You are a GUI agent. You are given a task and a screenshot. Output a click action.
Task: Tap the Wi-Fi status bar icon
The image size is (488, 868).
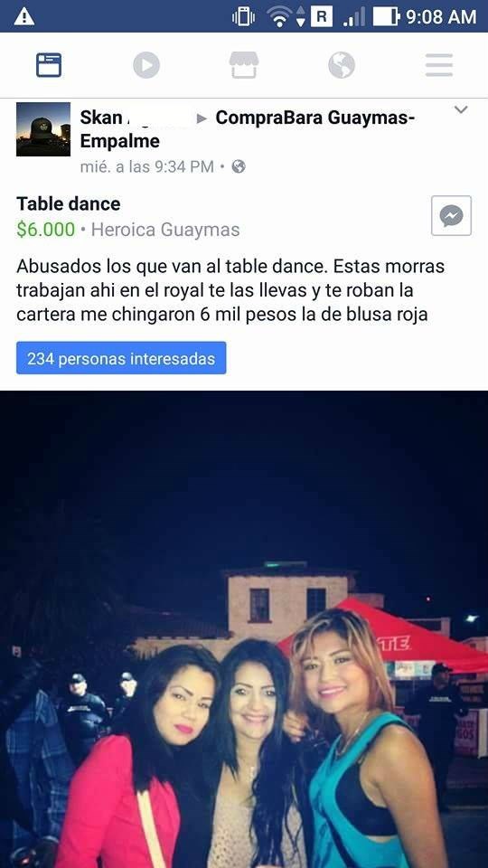[280, 16]
